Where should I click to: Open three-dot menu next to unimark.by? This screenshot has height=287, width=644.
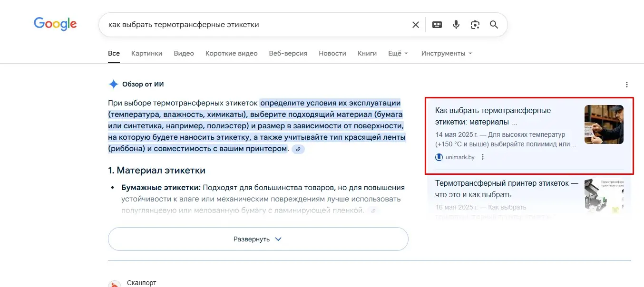click(483, 157)
